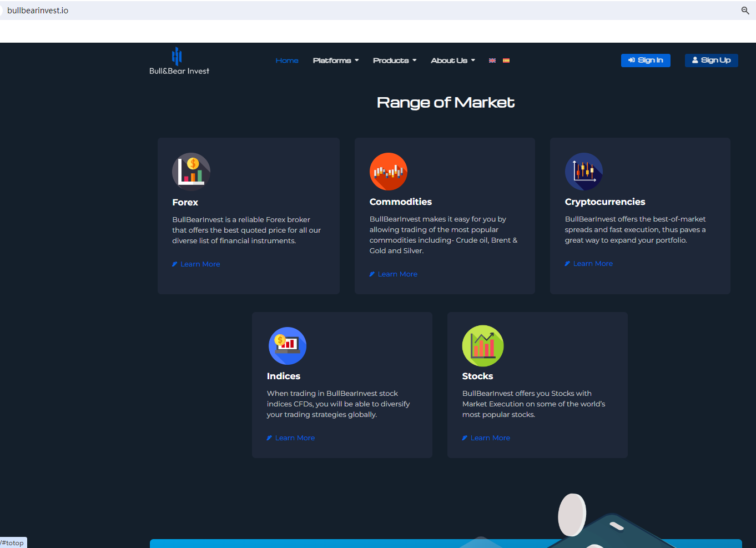Click the Cryptocurrencies chart icon
This screenshot has width=756, height=548.
pyautogui.click(x=583, y=172)
